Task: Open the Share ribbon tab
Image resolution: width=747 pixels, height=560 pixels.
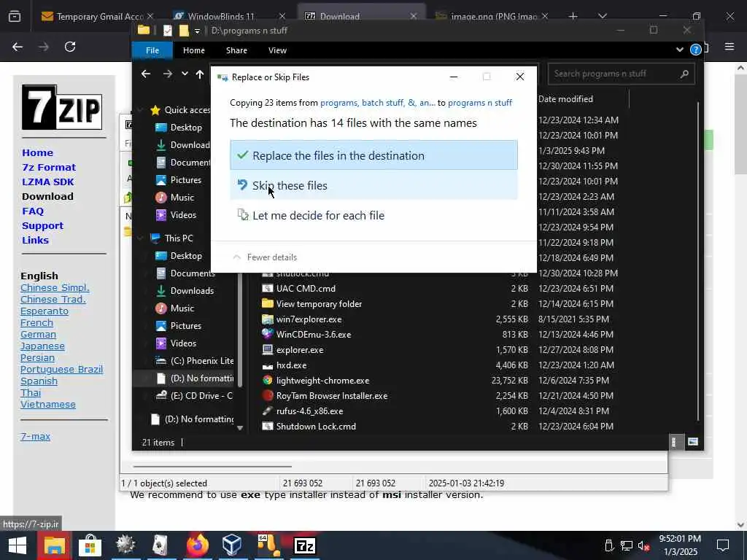Action: click(x=236, y=50)
